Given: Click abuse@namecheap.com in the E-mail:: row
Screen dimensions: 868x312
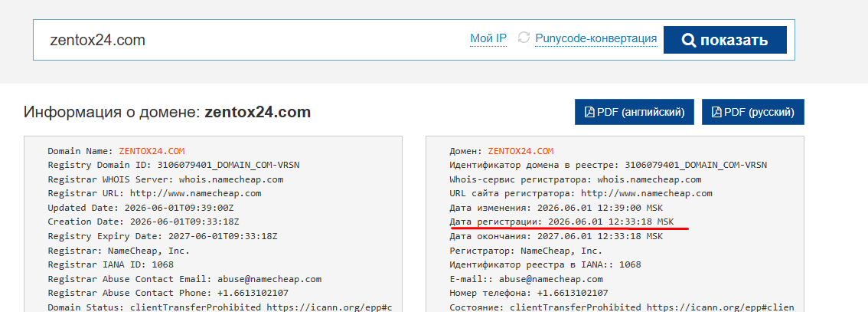Looking at the screenshot, I should (551, 279).
